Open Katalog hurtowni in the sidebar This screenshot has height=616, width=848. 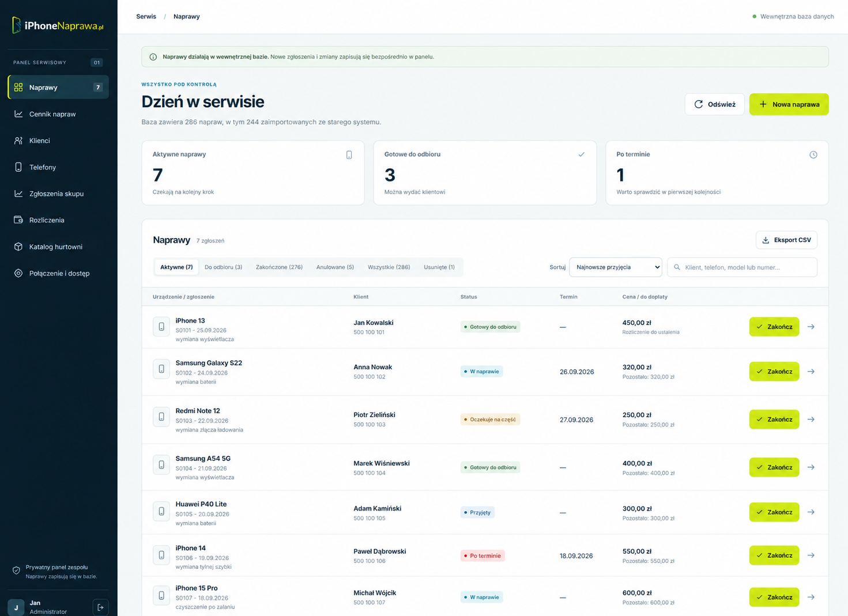coord(58,247)
